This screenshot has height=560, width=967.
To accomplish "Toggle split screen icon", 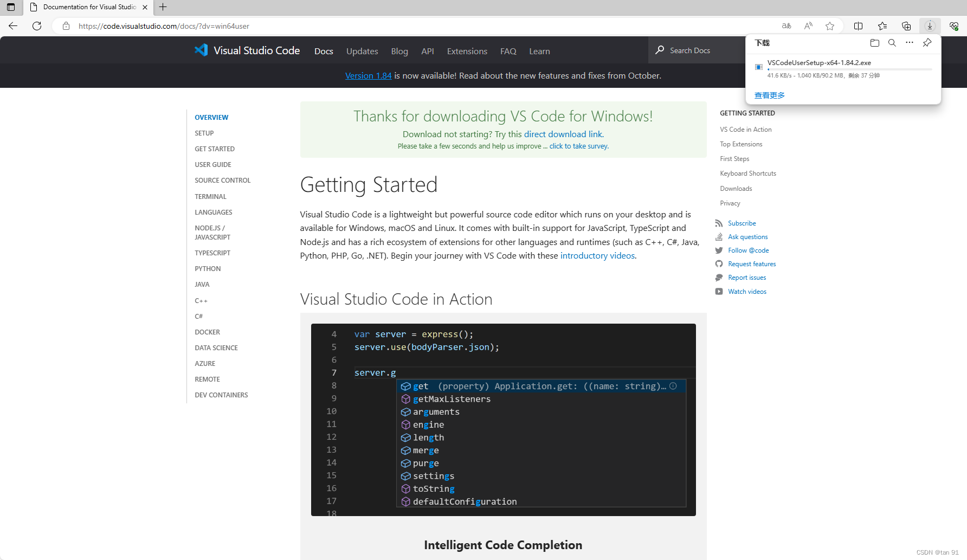I will tap(859, 26).
